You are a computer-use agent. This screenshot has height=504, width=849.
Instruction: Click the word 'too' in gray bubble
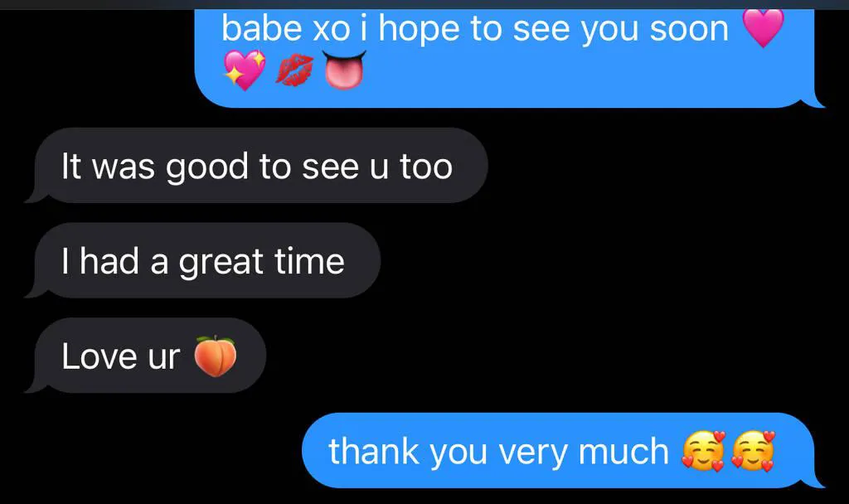tap(426, 167)
